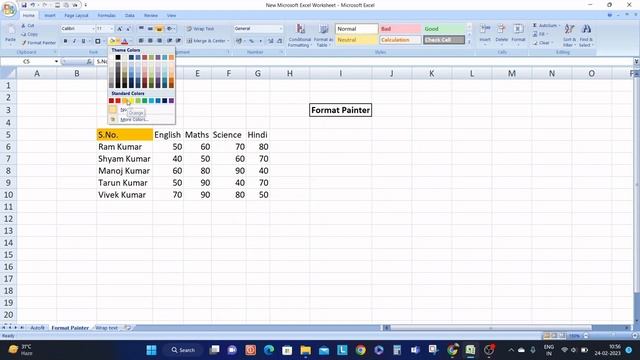640x360 pixels.
Task: Apply the Neutral cell style
Action: (x=356, y=40)
